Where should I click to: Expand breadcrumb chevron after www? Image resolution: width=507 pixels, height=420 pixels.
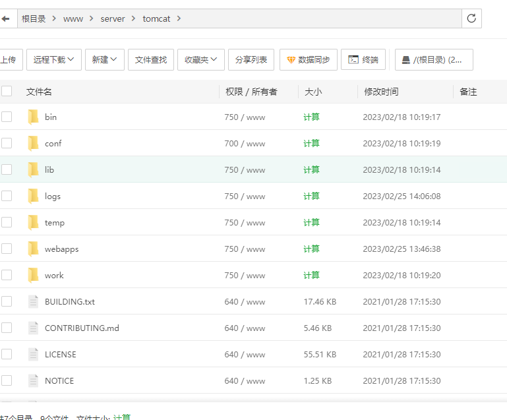pos(92,18)
